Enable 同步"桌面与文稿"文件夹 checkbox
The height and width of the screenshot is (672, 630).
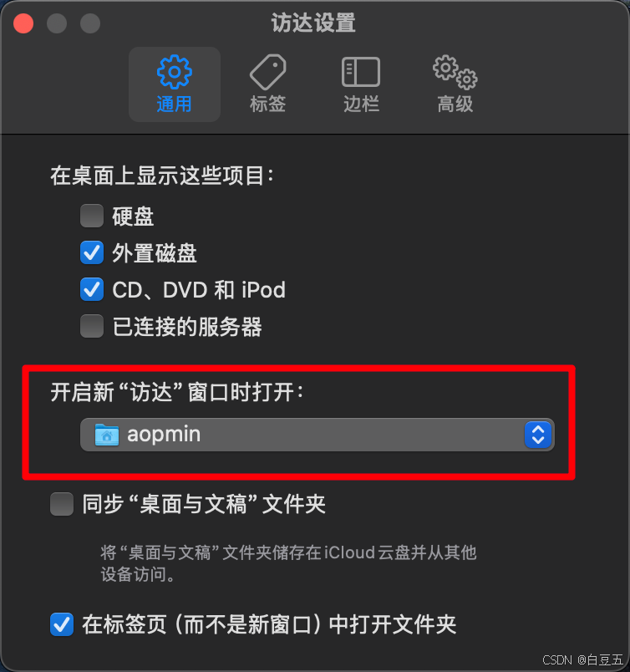click(62, 504)
